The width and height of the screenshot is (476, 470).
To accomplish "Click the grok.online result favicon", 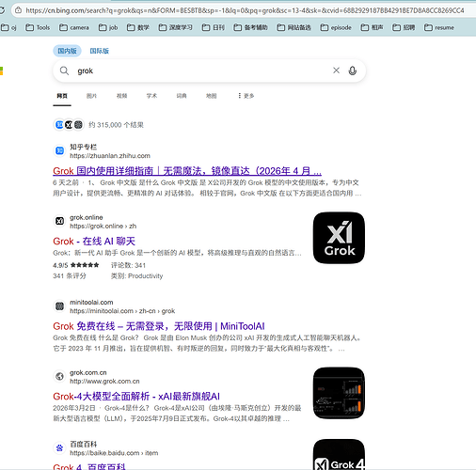I will point(59,221).
